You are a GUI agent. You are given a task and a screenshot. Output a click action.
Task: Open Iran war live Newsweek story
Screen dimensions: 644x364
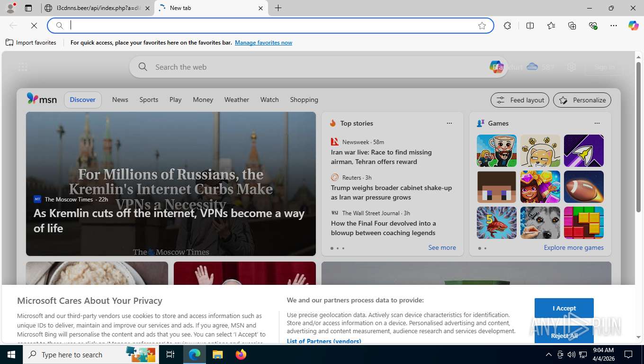pos(381,157)
